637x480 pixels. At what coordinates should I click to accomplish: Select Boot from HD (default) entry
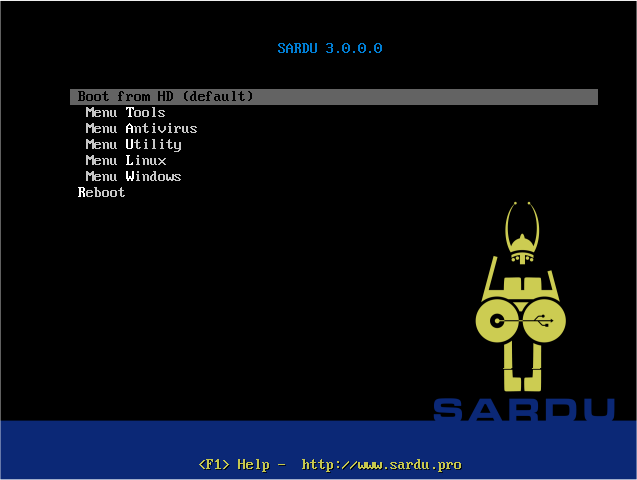334,97
